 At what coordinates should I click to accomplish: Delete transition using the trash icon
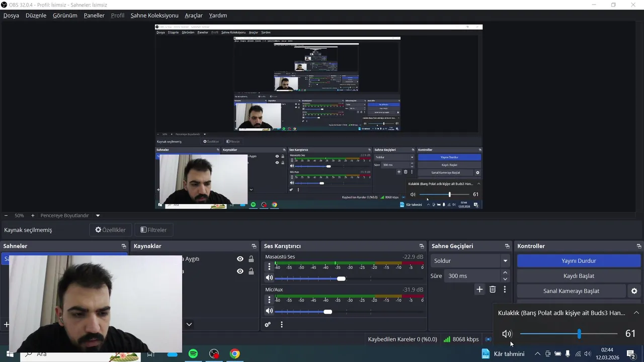pyautogui.click(x=493, y=289)
